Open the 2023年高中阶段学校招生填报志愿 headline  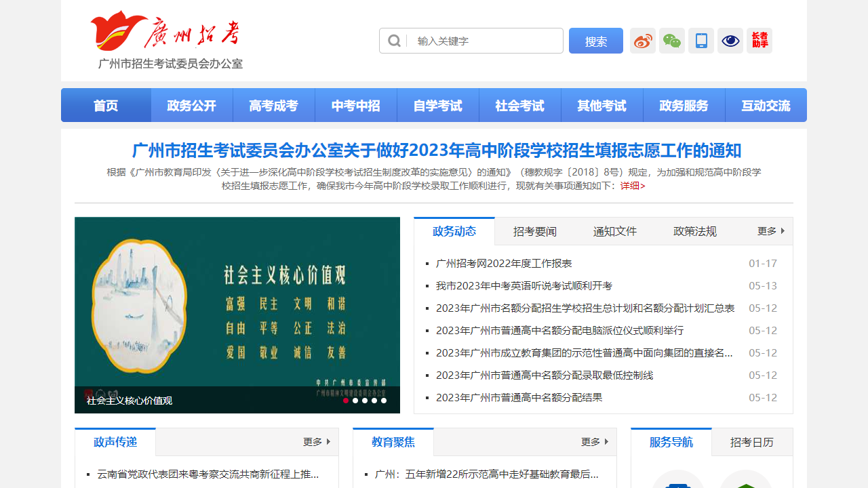tap(437, 150)
